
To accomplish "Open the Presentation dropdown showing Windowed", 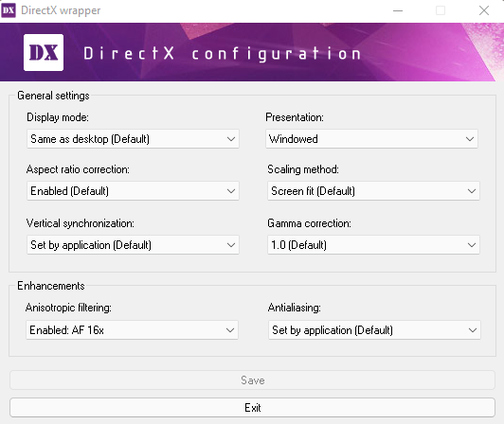I will coord(371,139).
